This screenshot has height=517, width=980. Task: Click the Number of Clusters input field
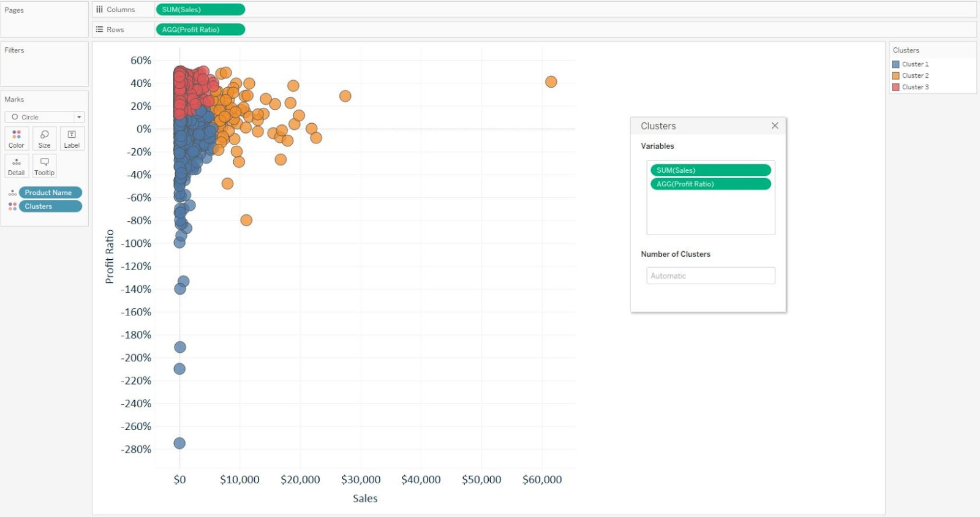(x=710, y=276)
